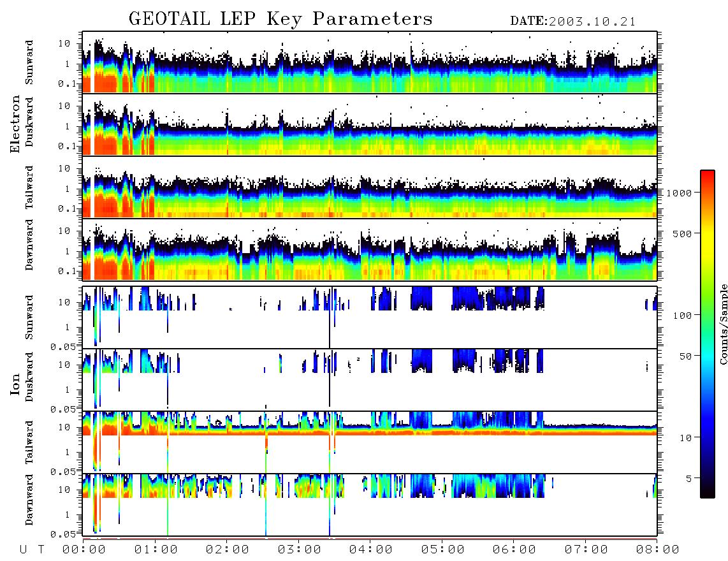Click the Electron group axis label
Viewport: 728px width, 561px height.
[x=15, y=124]
